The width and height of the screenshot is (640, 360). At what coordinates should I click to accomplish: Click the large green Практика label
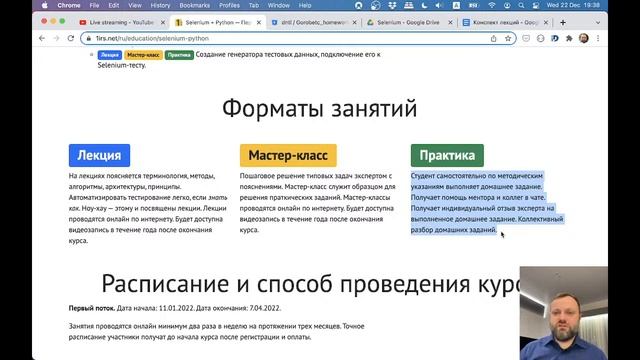(x=447, y=155)
